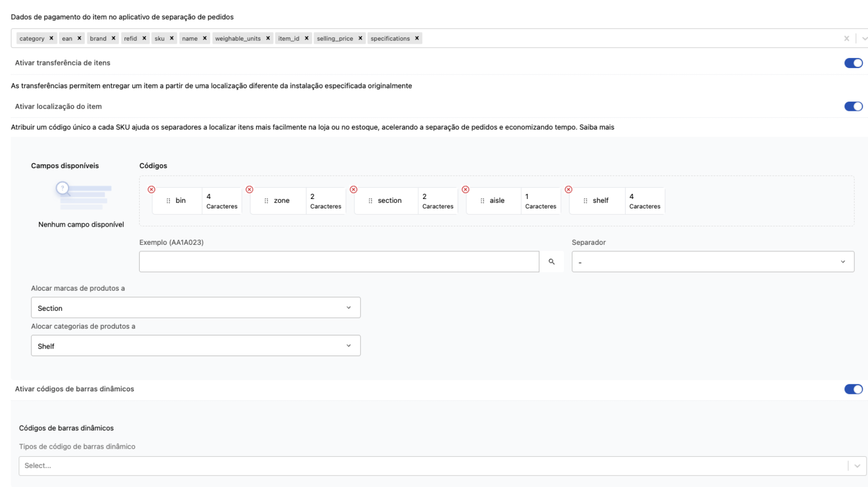The image size is (868, 487).
Task: Delete the "zone" code block
Action: click(250, 189)
